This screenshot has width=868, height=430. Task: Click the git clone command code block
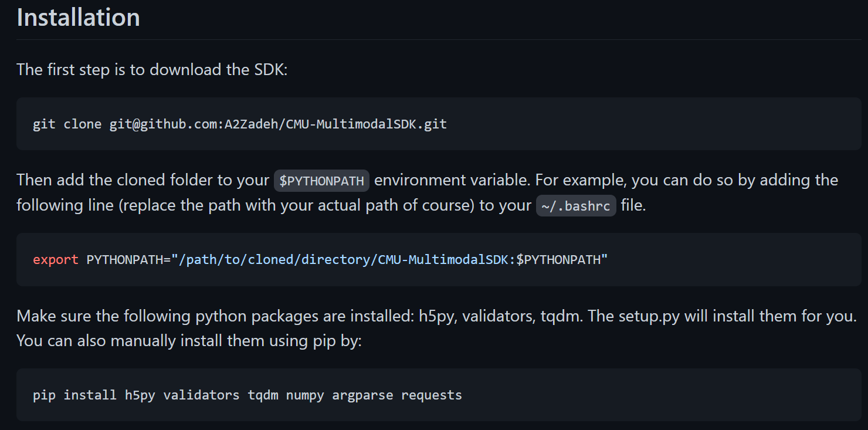pos(430,124)
